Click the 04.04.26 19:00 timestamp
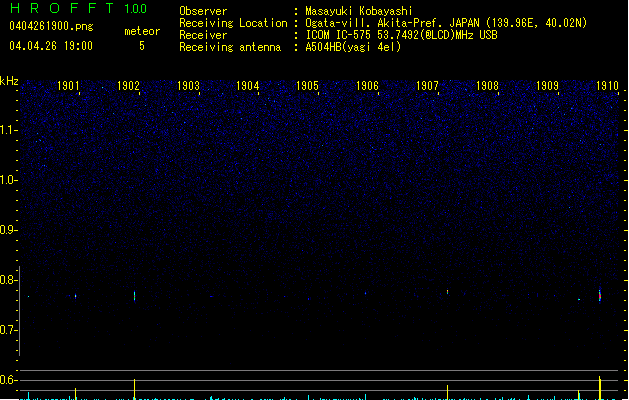Screen dimensions: 629x400 pos(50,46)
